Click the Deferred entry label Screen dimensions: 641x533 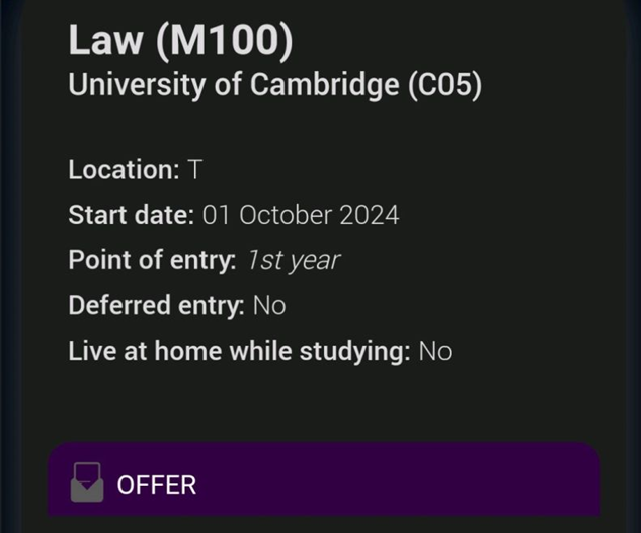[157, 306]
